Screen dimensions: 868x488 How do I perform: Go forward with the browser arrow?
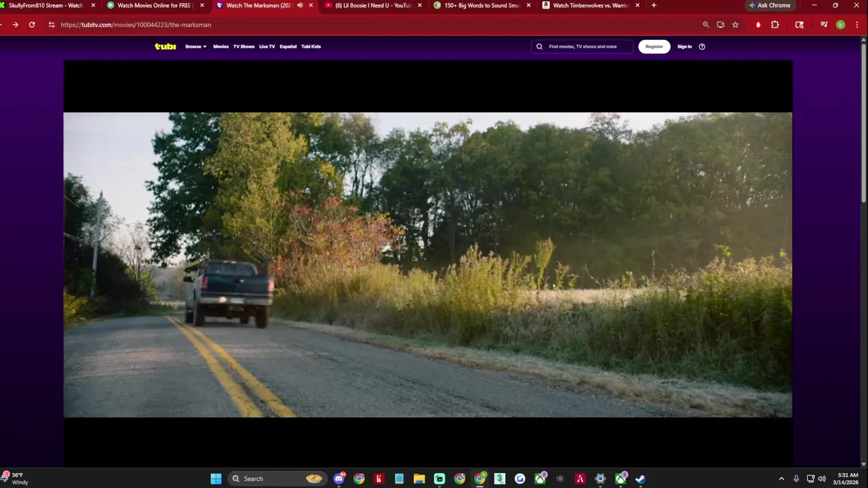click(15, 24)
